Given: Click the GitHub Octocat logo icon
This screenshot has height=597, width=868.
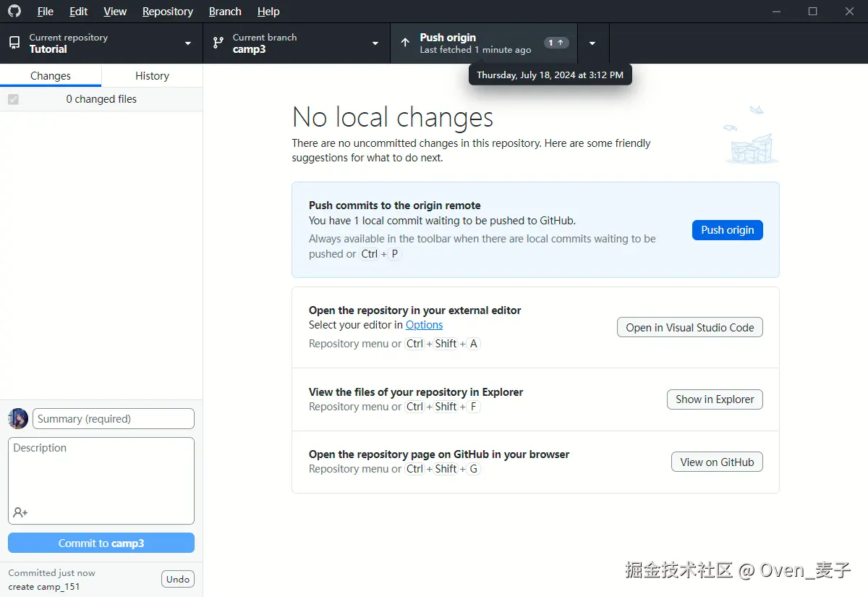Looking at the screenshot, I should [14, 12].
